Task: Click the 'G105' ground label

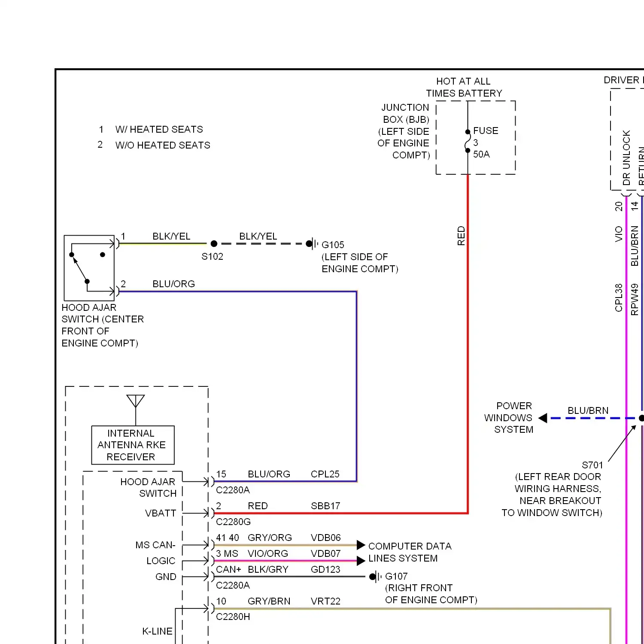Action: click(333, 245)
